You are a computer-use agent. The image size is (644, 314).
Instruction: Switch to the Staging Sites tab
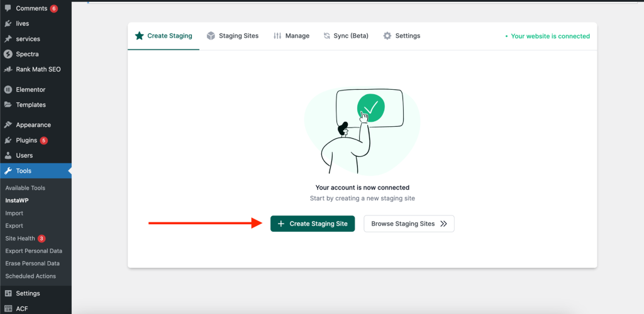pyautogui.click(x=233, y=36)
